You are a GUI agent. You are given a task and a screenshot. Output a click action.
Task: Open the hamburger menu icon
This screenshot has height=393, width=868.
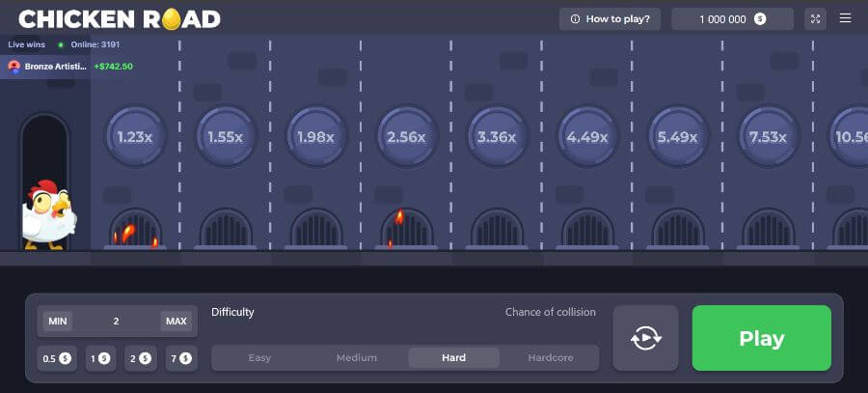coord(845,18)
